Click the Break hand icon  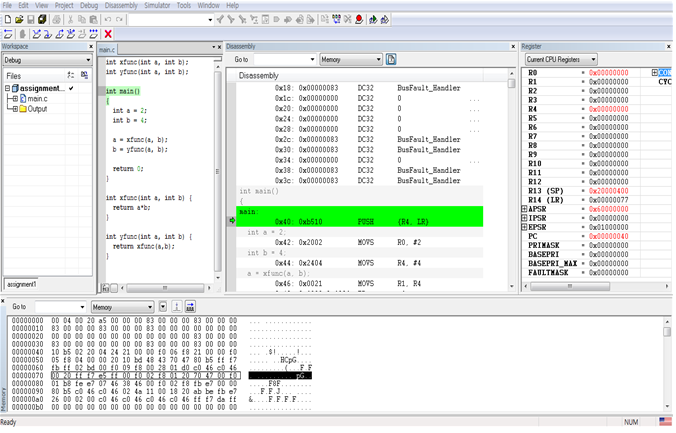point(23,34)
